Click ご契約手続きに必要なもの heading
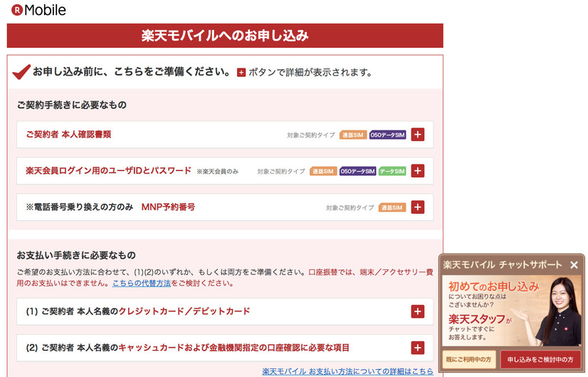This screenshot has width=588, height=377. pyautogui.click(x=72, y=105)
